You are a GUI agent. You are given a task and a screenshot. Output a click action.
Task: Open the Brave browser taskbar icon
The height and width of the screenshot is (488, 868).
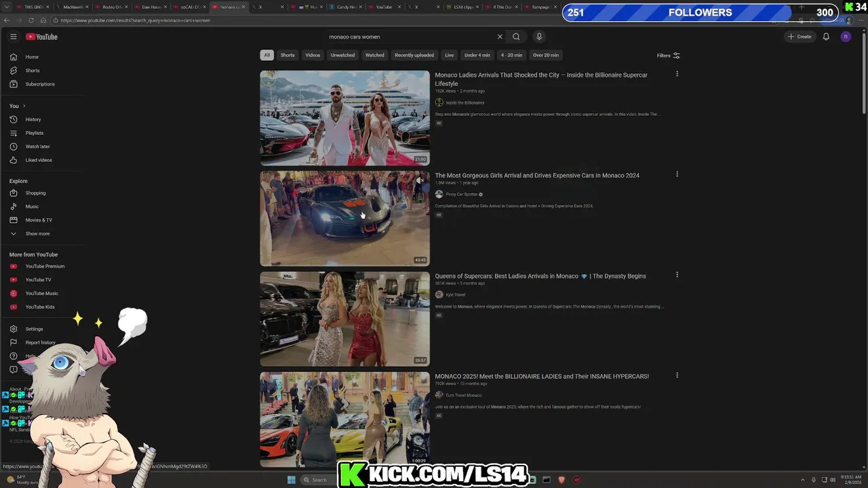561,480
